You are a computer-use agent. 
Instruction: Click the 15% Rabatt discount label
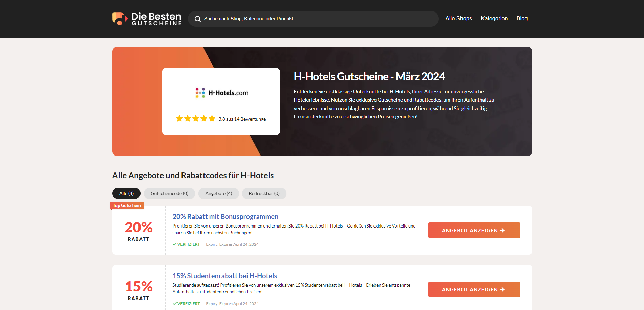[x=138, y=291]
